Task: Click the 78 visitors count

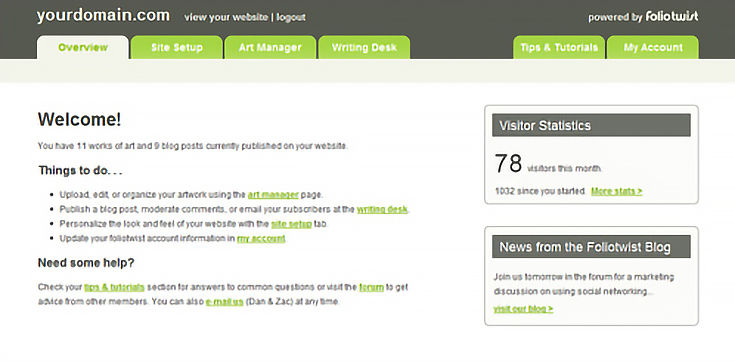Action: [508, 164]
